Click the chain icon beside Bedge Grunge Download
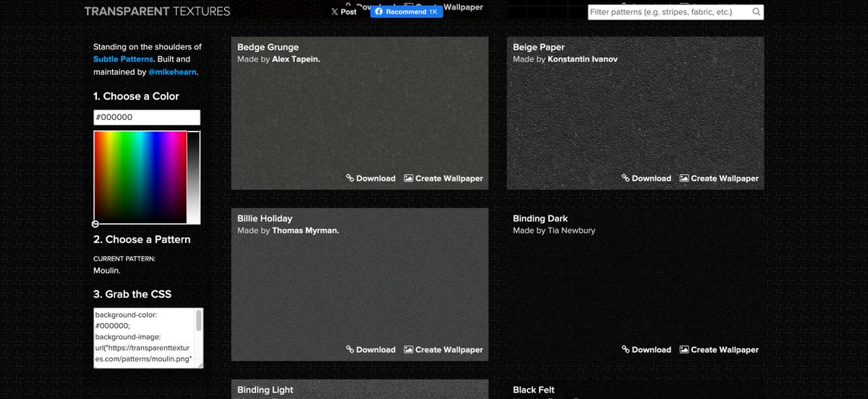Viewport: 868px width, 399px height. 350,178
